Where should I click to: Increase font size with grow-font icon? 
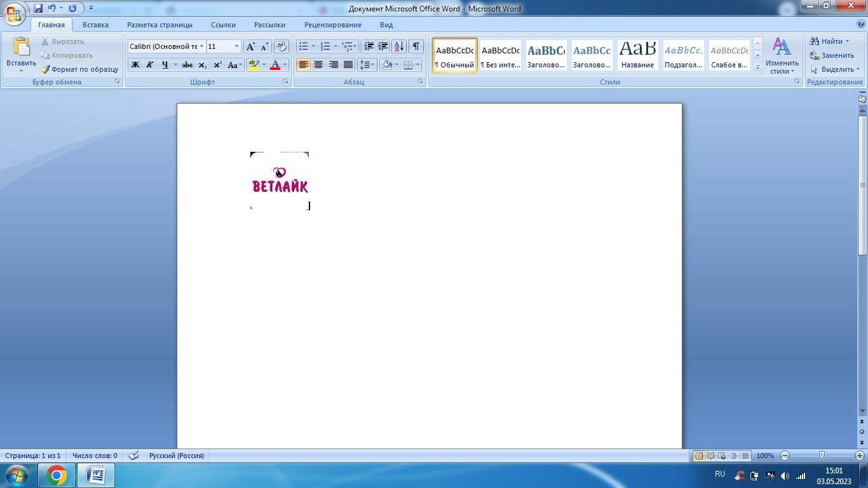pos(251,46)
